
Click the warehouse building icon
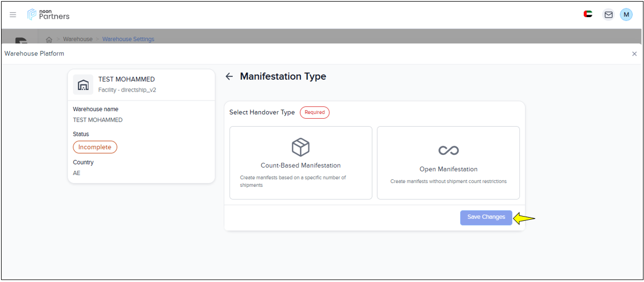83,85
